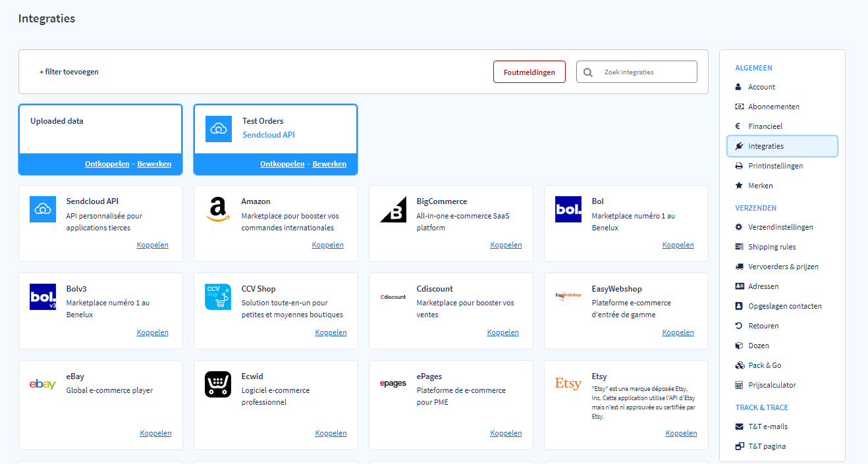Click '+ filter toevoegen'
868x464 pixels.
point(69,72)
